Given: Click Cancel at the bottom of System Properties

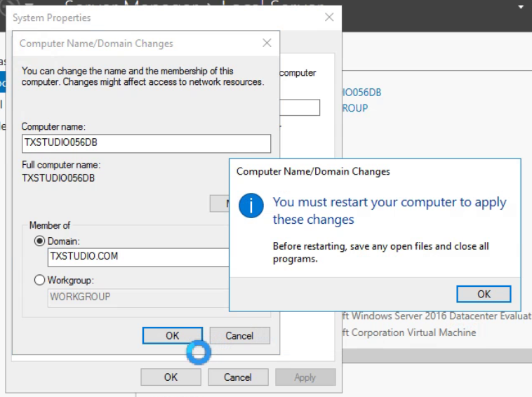Looking at the screenshot, I should pyautogui.click(x=238, y=377).
